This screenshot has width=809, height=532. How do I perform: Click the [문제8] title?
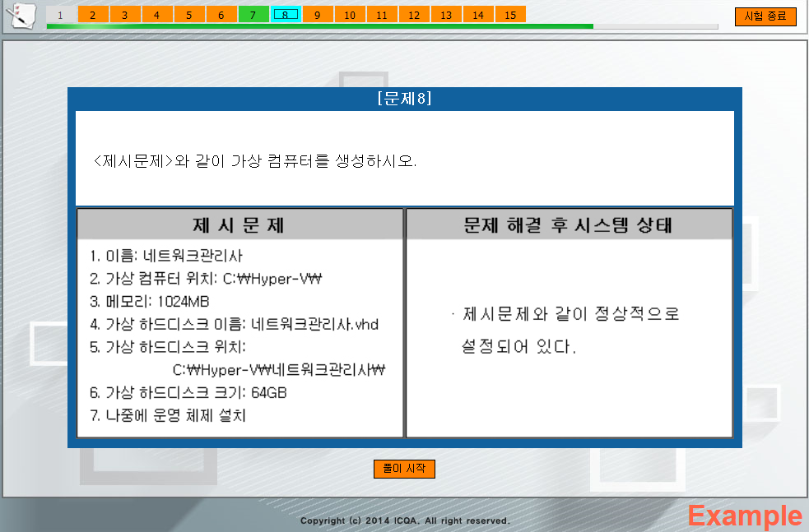[405, 98]
